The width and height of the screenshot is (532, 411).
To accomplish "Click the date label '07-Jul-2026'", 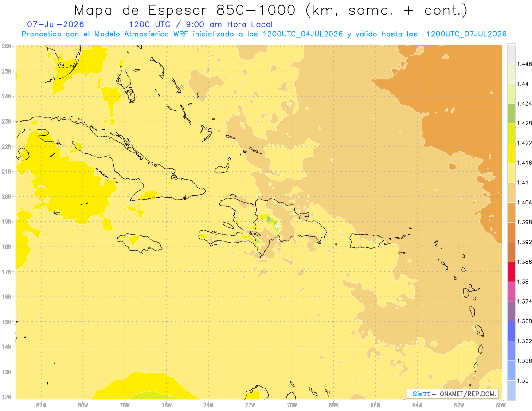I will (x=55, y=25).
